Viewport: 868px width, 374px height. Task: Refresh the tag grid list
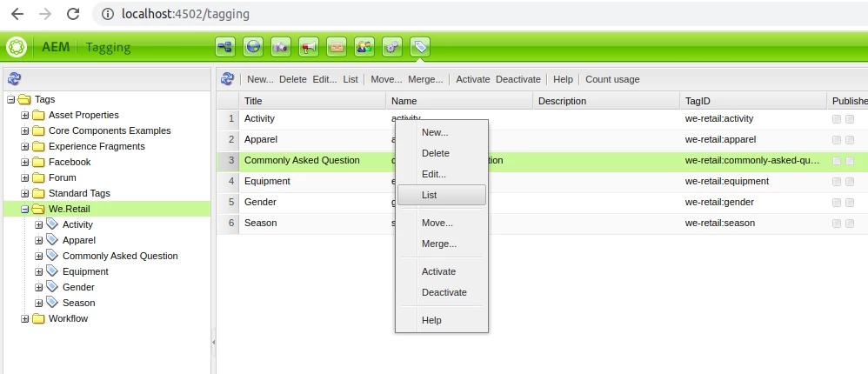(x=227, y=79)
